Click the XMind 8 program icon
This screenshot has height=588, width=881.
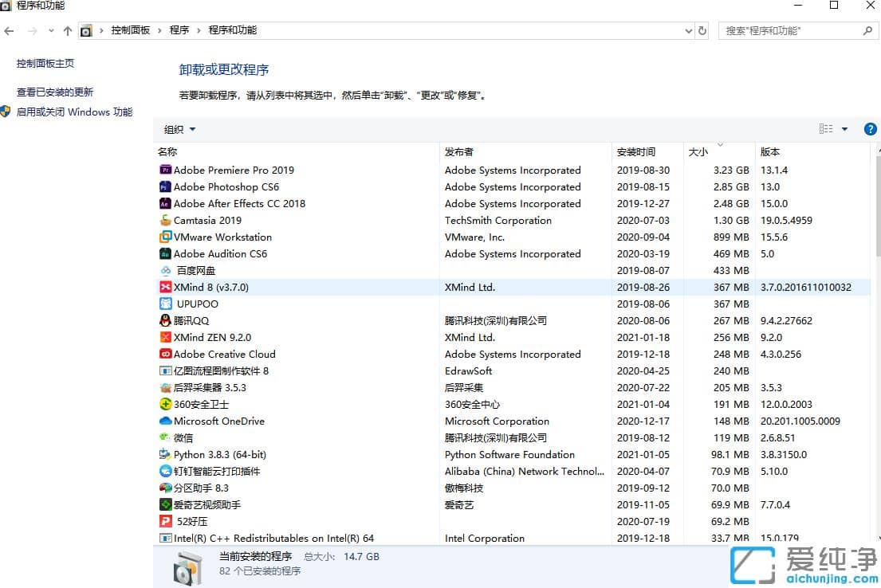click(x=165, y=287)
